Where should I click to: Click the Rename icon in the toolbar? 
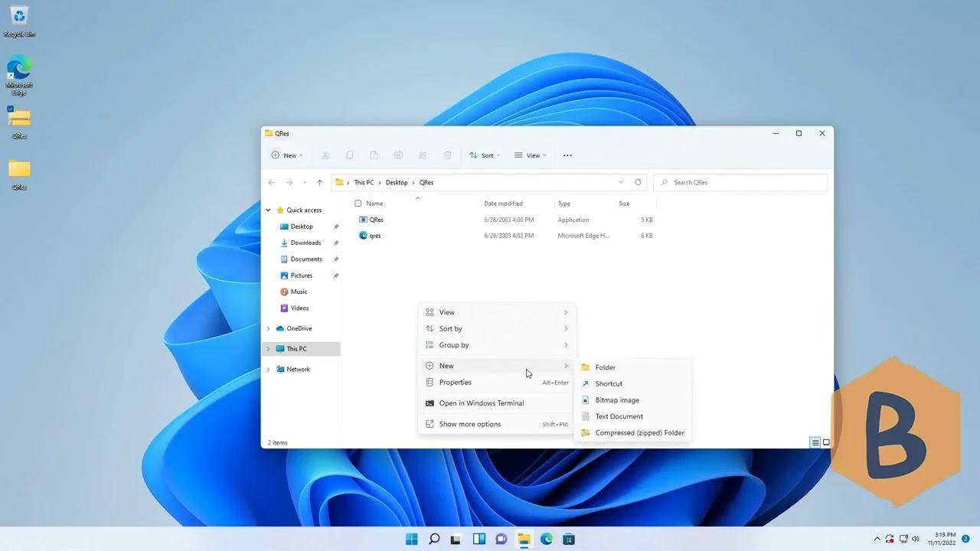point(398,155)
